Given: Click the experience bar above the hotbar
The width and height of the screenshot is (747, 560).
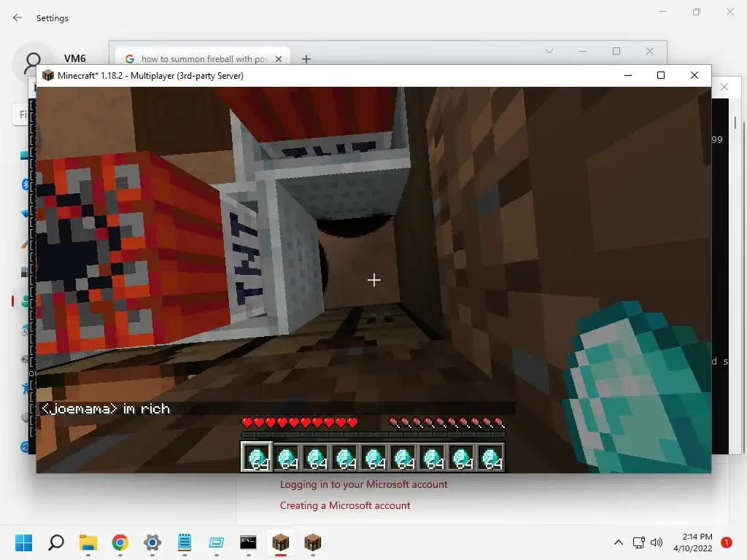Looking at the screenshot, I should click(373, 435).
